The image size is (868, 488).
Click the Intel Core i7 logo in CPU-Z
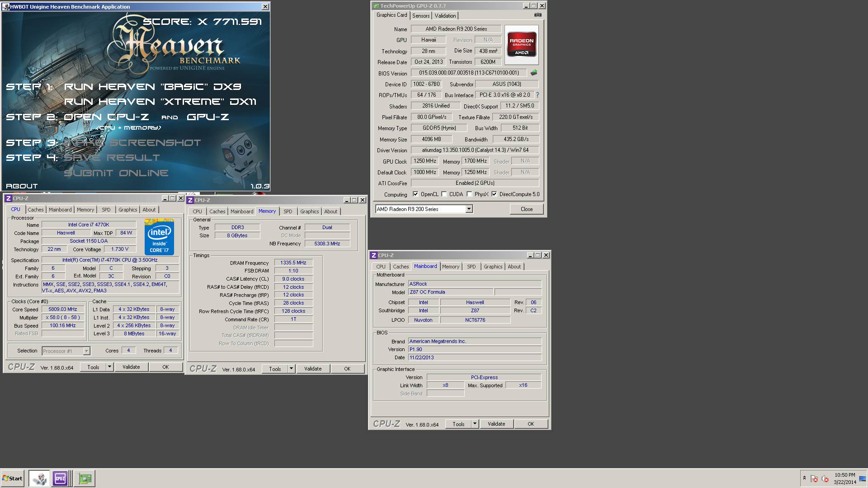tap(159, 237)
